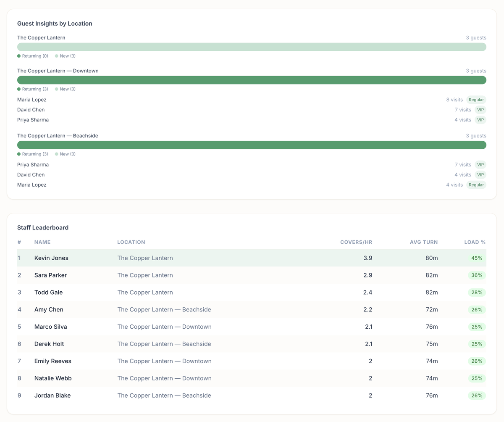This screenshot has width=504, height=422.
Task: Select The Copper Lantern location label in insights
Action: 41,38
